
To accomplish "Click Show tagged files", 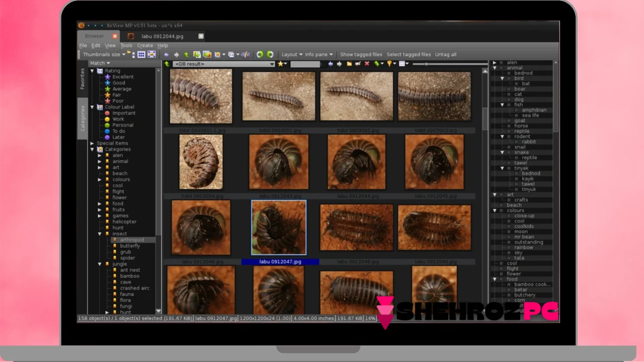I will [361, 54].
